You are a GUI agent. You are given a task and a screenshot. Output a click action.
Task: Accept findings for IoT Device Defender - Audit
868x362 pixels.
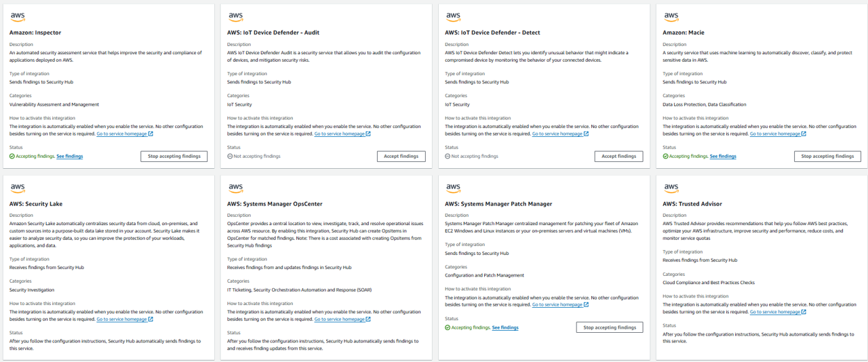(401, 157)
